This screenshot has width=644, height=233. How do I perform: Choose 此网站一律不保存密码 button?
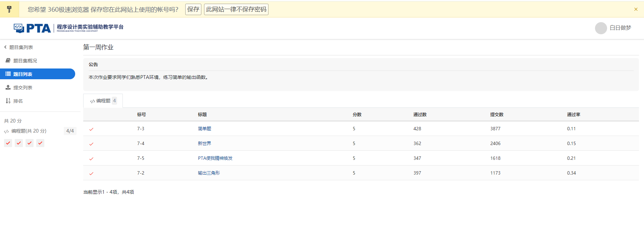tap(236, 9)
